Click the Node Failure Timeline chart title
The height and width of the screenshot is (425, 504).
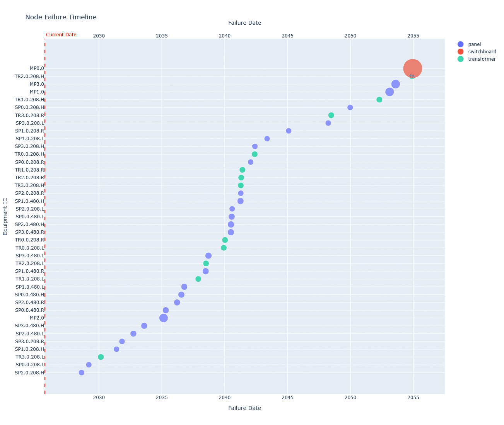click(x=61, y=17)
